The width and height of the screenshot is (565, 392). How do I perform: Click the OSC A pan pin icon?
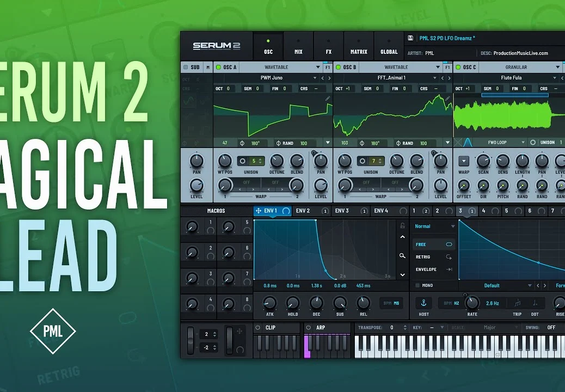314,153
